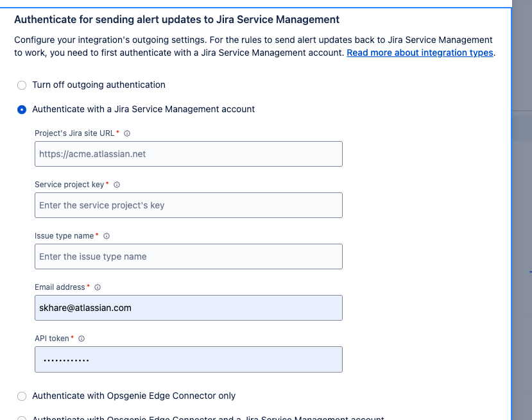Click the "Email address" label text
This screenshot has height=420, width=532.
tap(60, 287)
